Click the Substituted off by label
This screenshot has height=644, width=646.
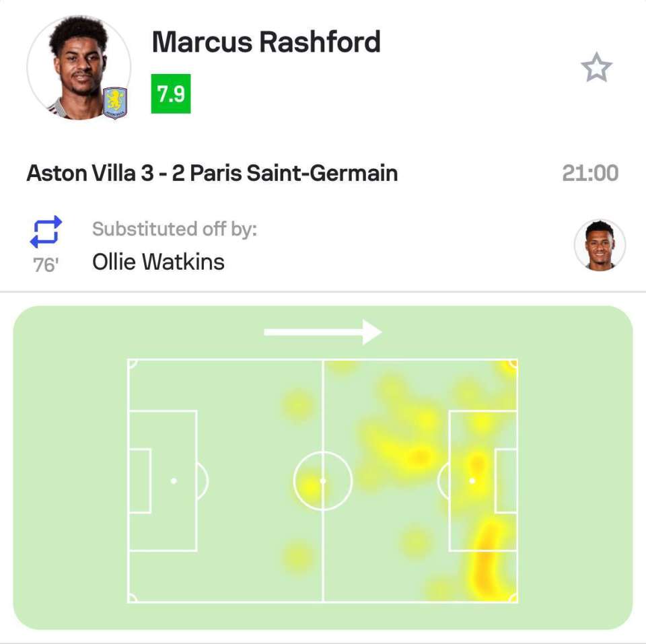click(175, 229)
